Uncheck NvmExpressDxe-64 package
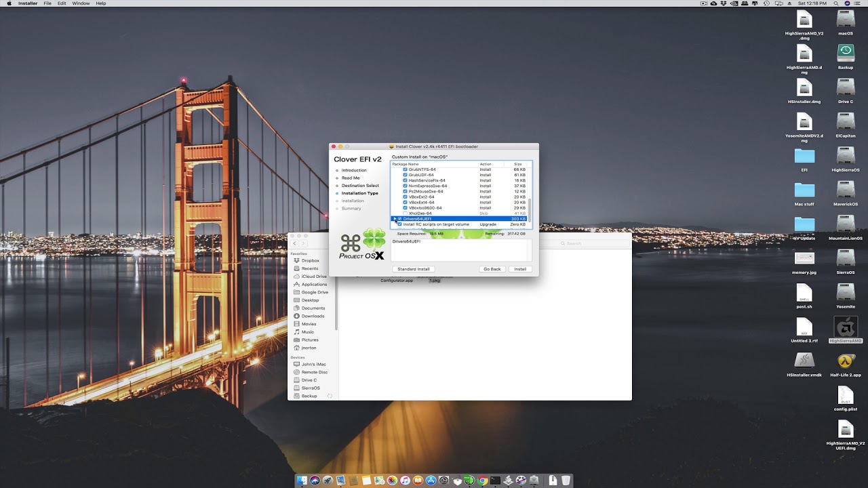 (406, 186)
